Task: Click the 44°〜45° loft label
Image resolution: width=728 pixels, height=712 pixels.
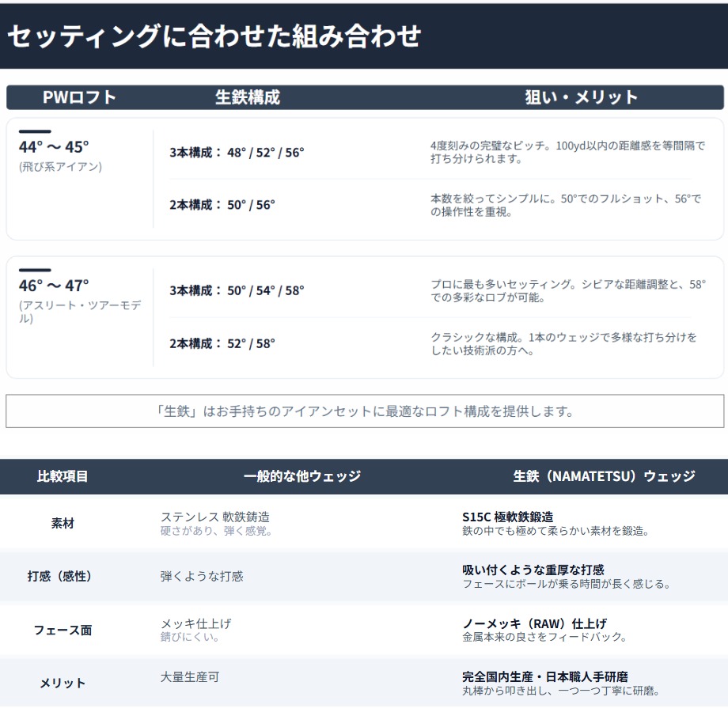Action: 54,147
